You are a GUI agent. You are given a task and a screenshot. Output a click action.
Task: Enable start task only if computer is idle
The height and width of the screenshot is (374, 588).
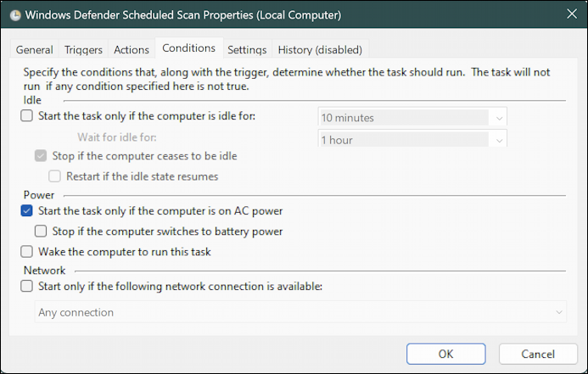tap(26, 116)
